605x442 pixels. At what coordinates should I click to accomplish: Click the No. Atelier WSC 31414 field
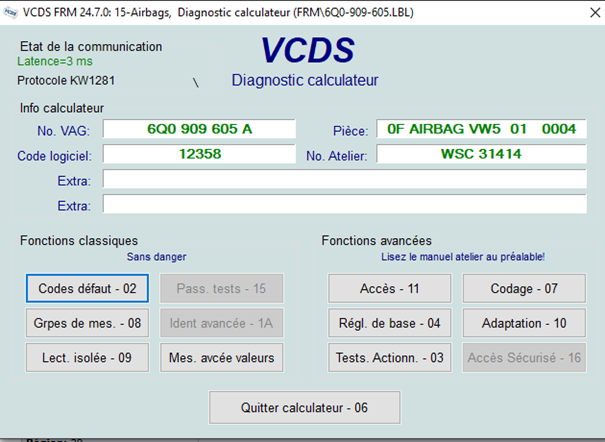(x=482, y=154)
